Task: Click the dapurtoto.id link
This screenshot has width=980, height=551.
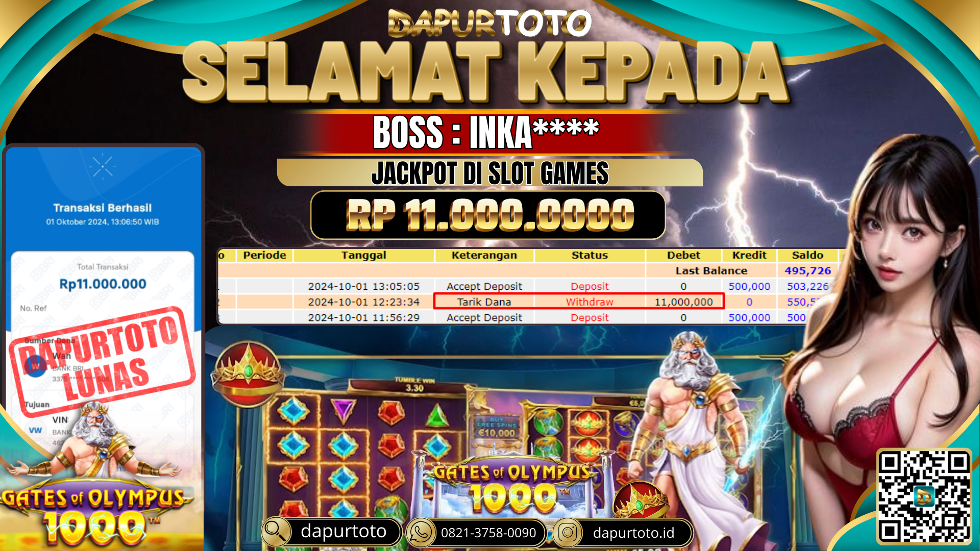Action: point(633,533)
